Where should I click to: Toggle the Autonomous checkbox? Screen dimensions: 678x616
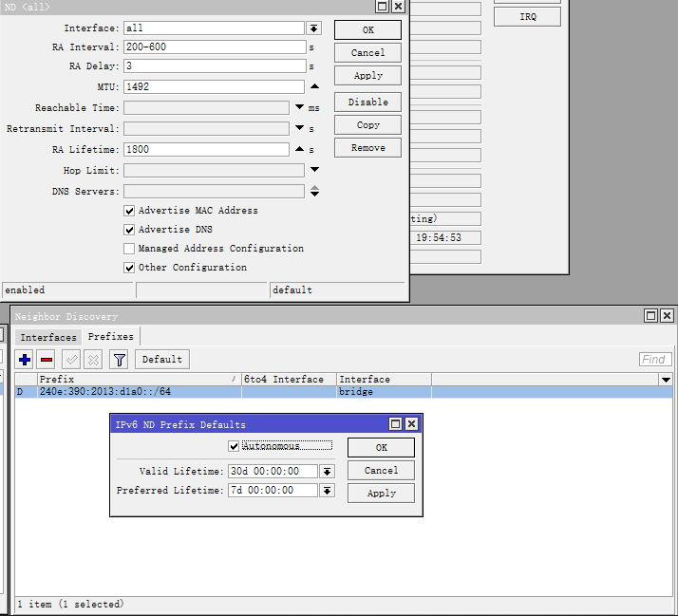click(234, 446)
